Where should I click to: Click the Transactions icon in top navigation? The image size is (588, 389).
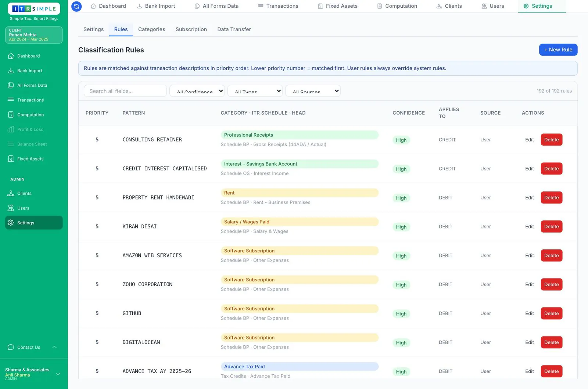pyautogui.click(x=261, y=6)
